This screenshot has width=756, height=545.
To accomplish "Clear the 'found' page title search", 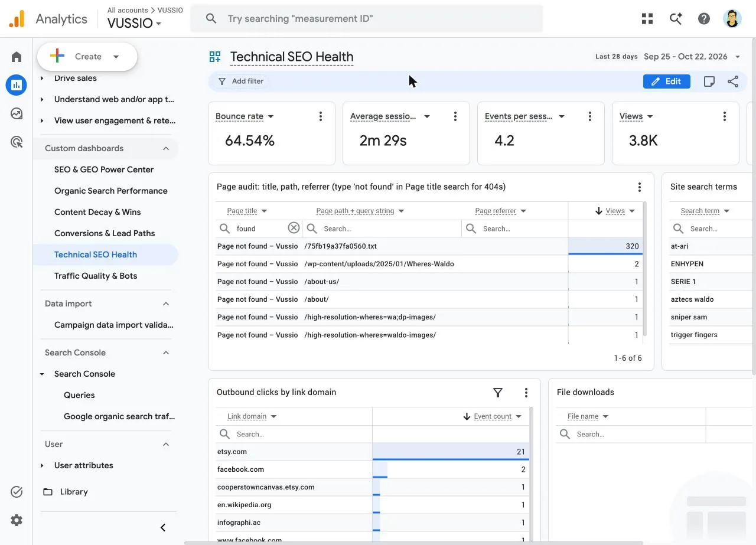I will coord(294,229).
